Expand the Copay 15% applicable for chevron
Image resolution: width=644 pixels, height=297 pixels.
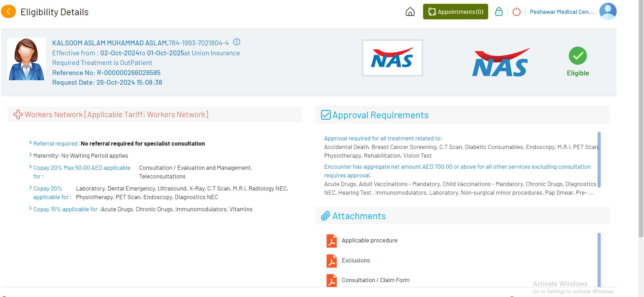pos(30,208)
